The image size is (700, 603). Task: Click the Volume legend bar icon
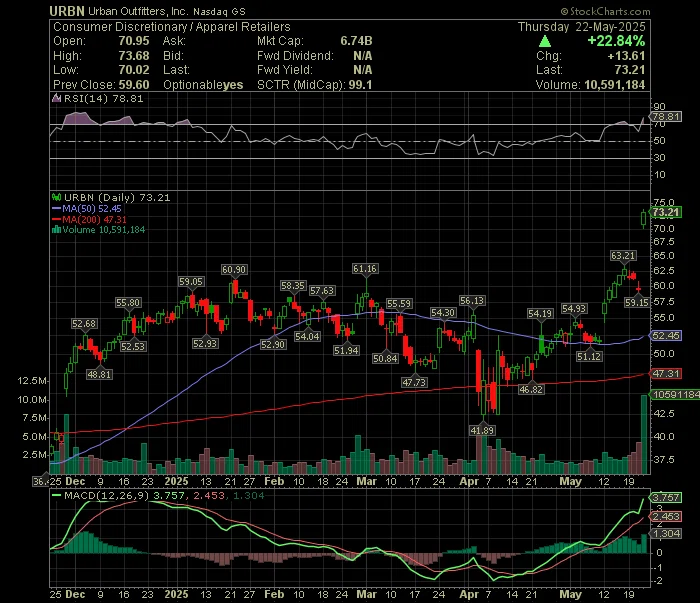click(56, 230)
